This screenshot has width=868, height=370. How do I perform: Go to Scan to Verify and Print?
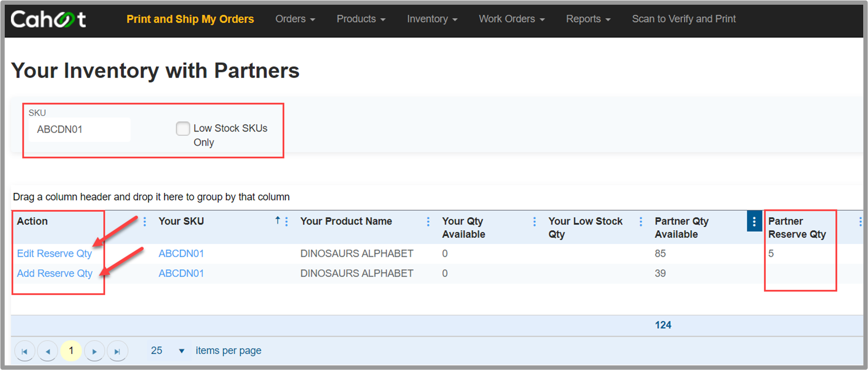pos(684,19)
